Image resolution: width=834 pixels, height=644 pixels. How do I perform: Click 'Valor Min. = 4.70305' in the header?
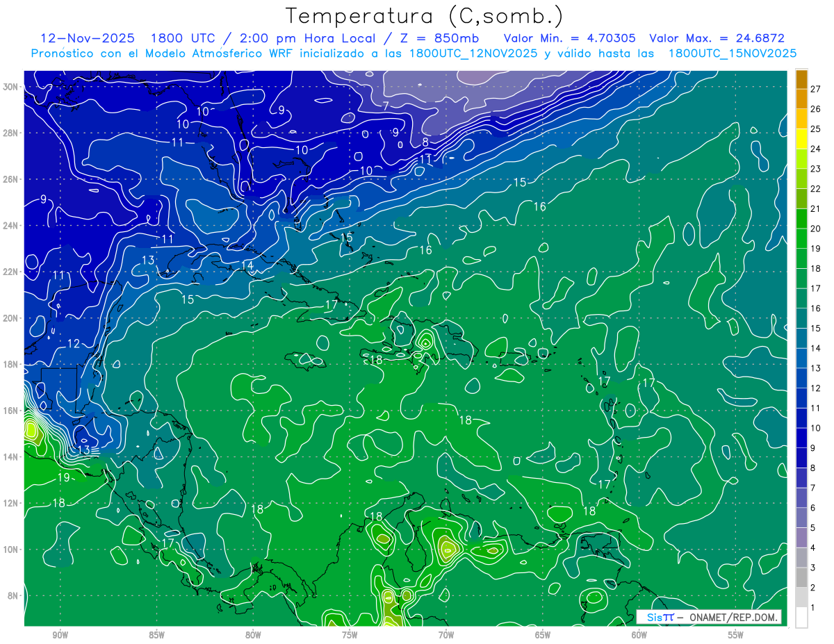[569, 38]
